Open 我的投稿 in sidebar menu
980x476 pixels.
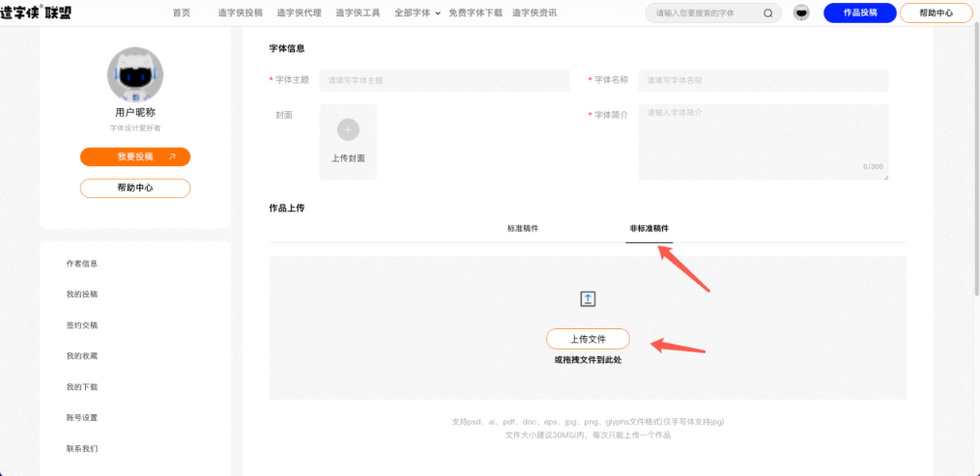[x=82, y=294]
